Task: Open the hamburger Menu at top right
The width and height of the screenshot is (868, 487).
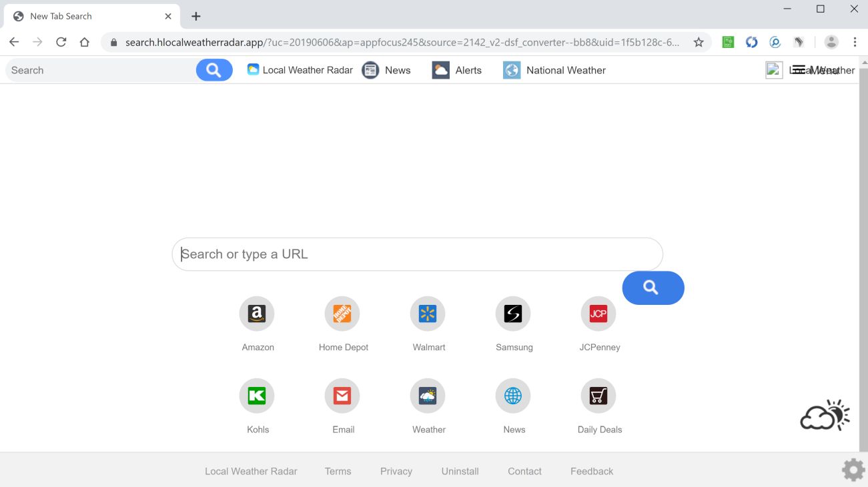Action: click(799, 69)
